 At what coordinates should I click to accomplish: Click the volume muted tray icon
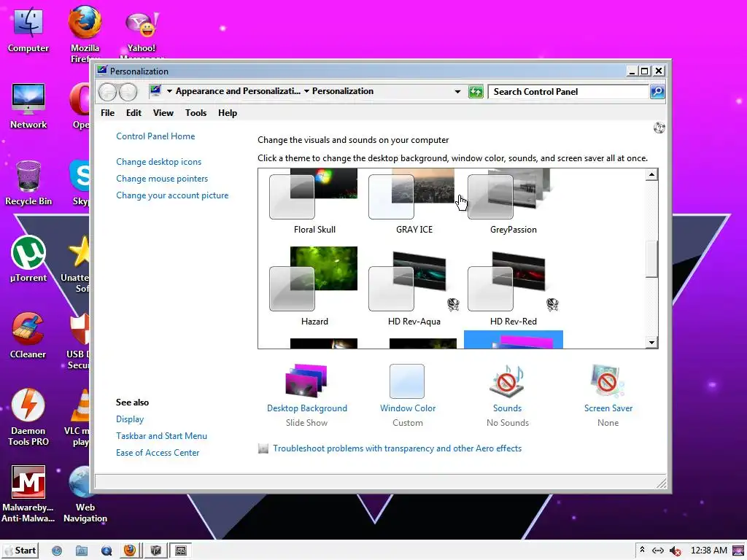pos(675,551)
